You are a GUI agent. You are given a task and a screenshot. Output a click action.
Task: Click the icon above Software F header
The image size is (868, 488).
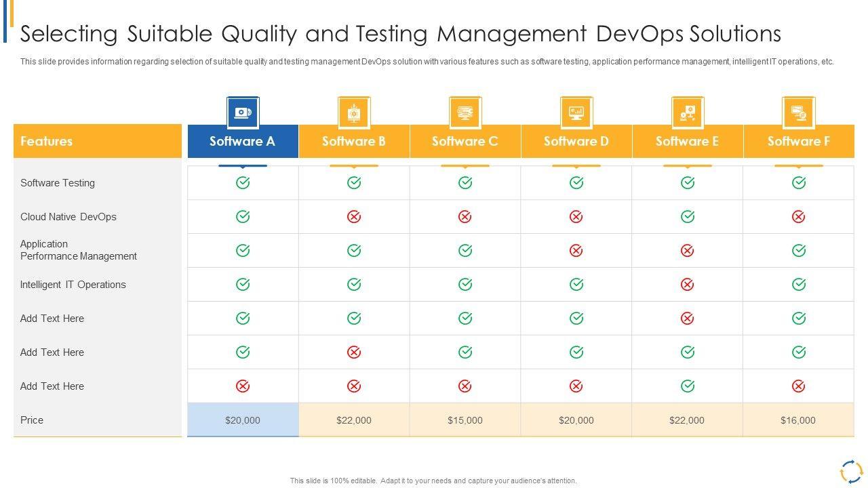pyautogui.click(x=798, y=113)
